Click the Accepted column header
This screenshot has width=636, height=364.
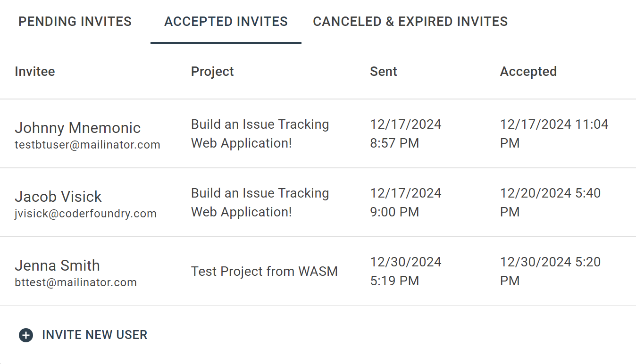[528, 72]
